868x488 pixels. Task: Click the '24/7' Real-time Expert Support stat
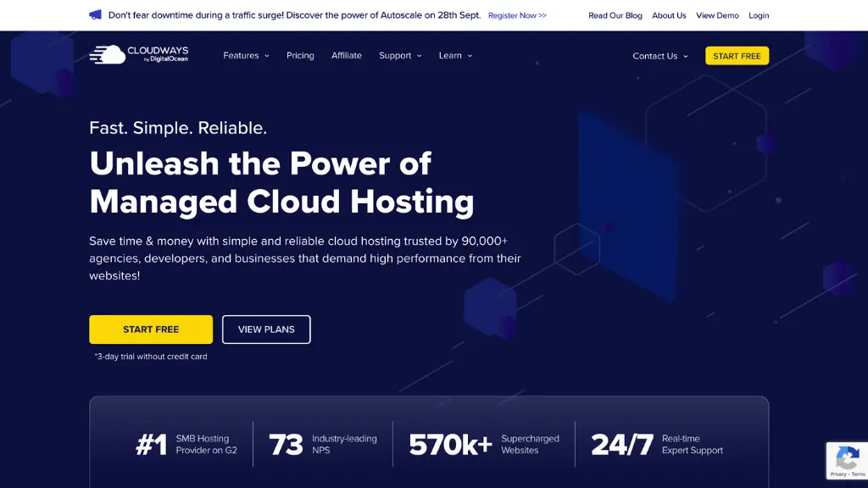point(657,444)
